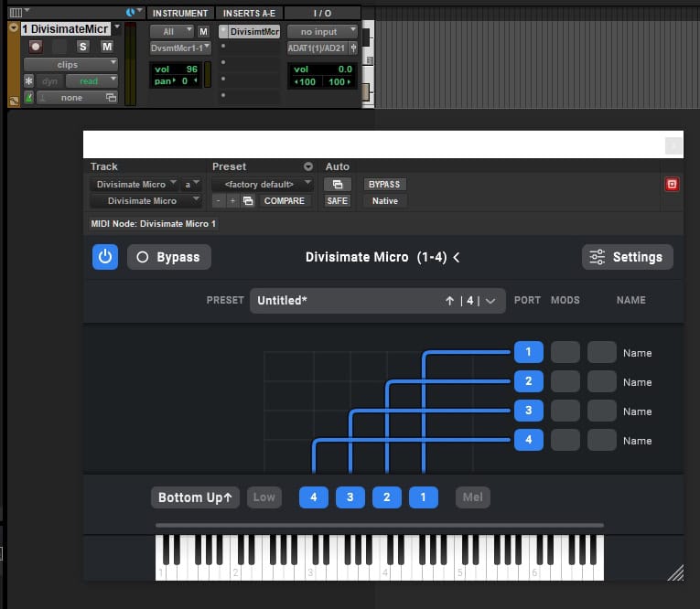
Task: Toggle output port 2 button
Action: (x=529, y=381)
